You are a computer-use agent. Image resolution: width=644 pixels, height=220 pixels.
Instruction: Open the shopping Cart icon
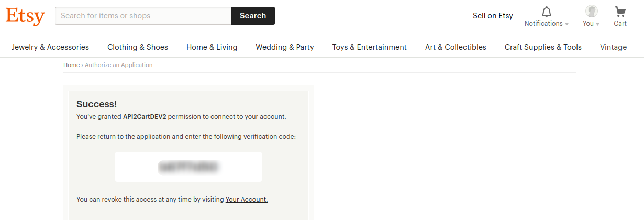[620, 12]
